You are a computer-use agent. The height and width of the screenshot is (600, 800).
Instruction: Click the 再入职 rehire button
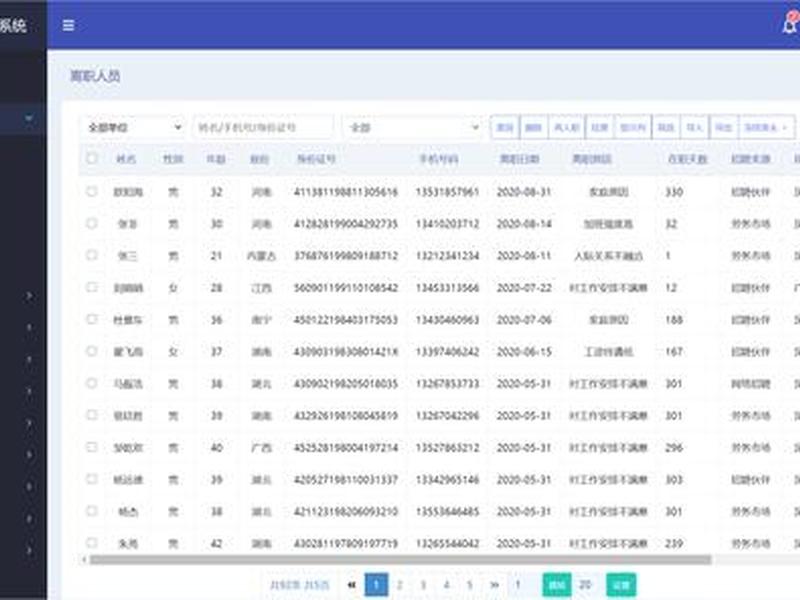[566, 127]
